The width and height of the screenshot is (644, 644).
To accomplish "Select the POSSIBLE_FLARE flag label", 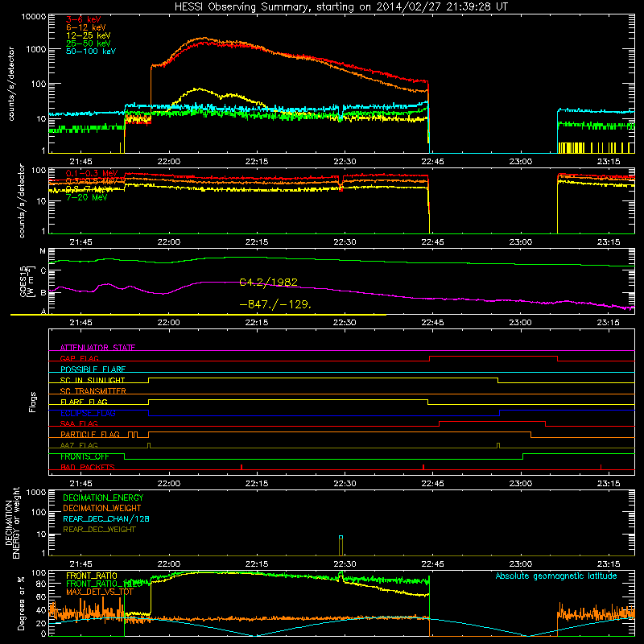I will tap(93, 369).
